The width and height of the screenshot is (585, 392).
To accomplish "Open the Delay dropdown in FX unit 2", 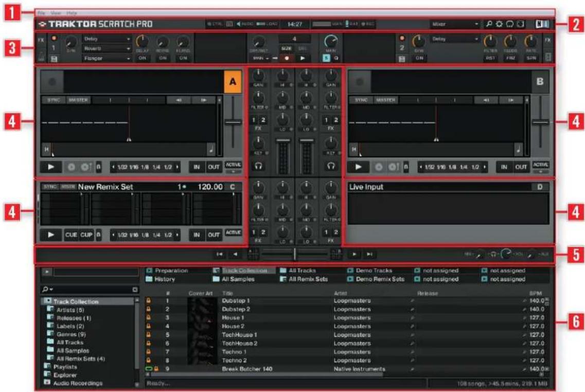I will coord(454,39).
